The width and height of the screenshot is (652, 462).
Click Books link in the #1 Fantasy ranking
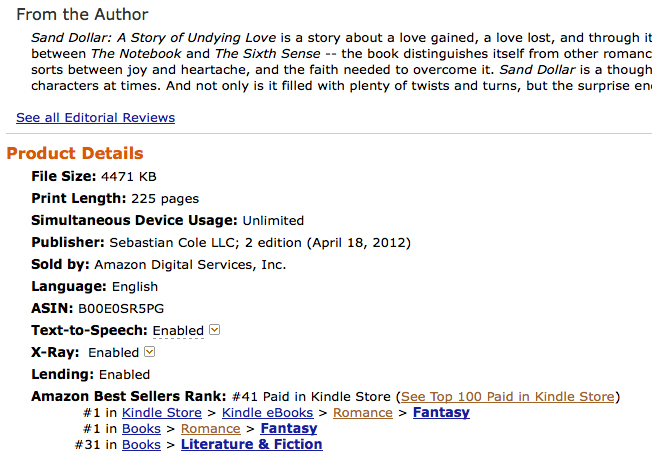141,429
